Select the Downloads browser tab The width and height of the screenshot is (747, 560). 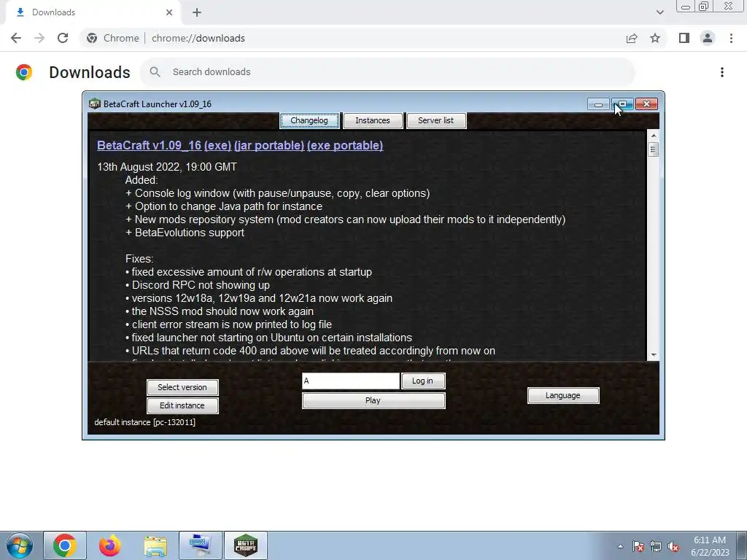click(x=93, y=12)
